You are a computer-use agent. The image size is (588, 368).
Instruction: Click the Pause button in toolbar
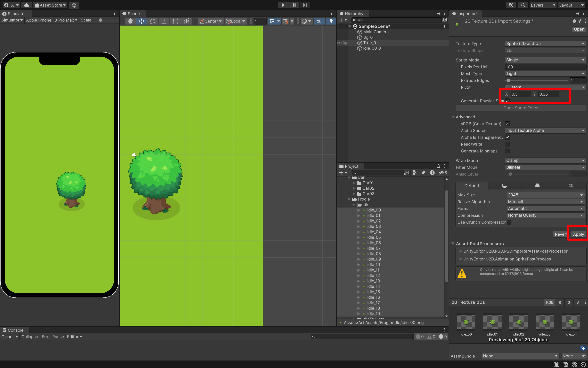pyautogui.click(x=294, y=5)
